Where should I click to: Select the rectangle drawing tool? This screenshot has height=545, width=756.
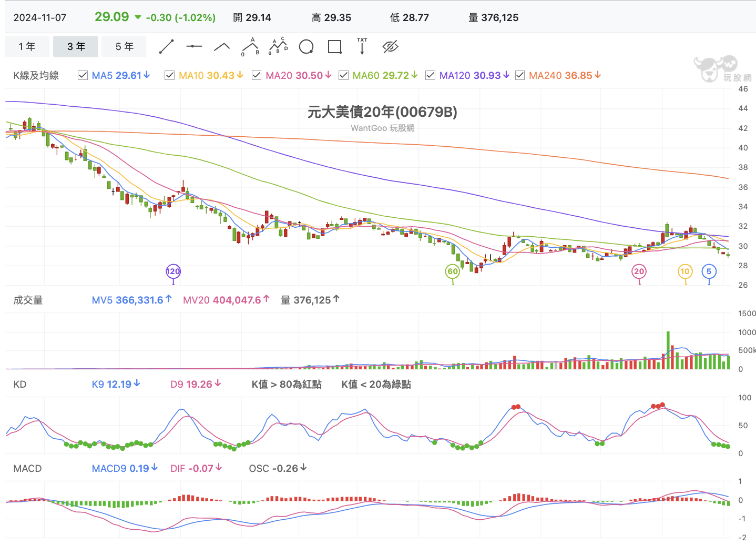click(334, 47)
